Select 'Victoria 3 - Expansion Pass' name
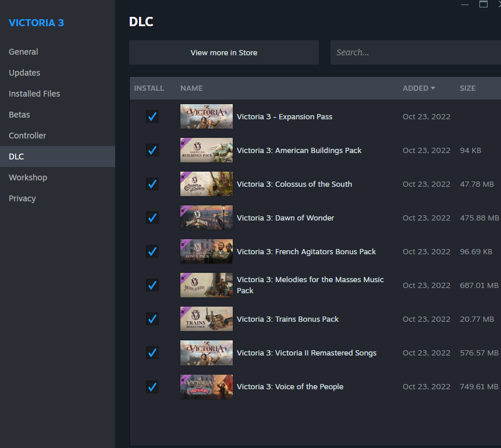Screen dimensions: 501x448 coord(285,116)
